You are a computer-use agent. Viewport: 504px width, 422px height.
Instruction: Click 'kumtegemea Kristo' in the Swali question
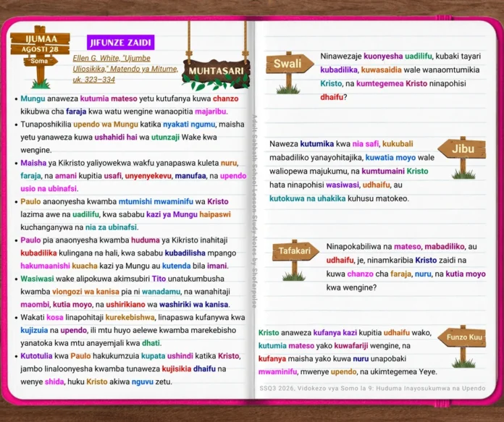(392, 83)
